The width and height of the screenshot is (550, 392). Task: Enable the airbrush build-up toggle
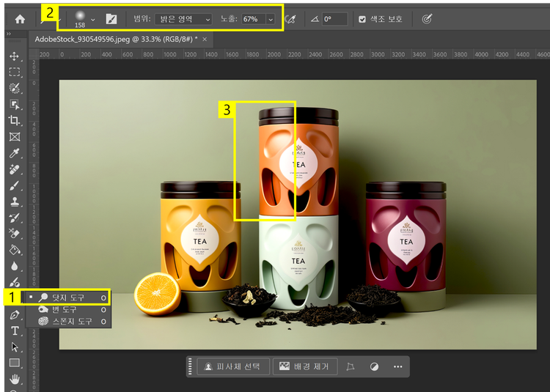[291, 19]
